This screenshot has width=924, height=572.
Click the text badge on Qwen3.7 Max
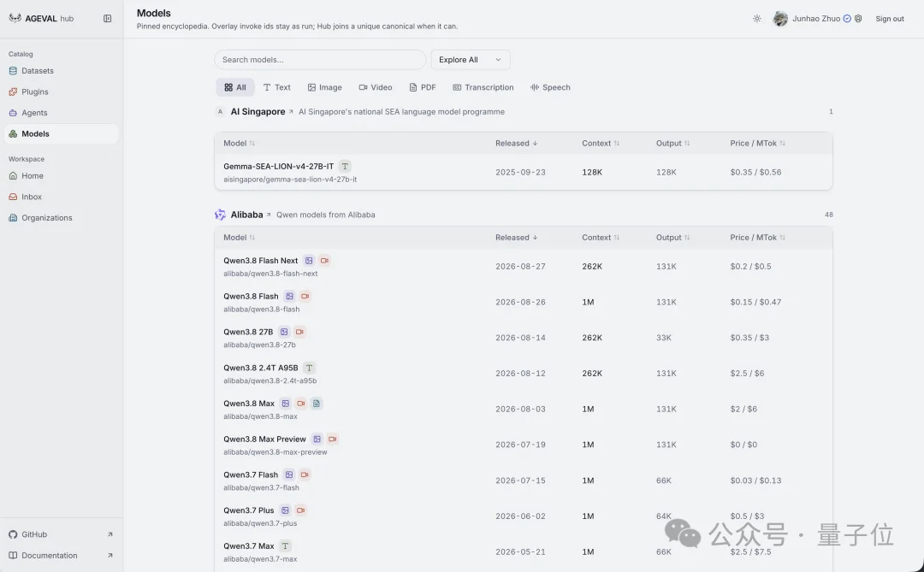click(x=285, y=546)
